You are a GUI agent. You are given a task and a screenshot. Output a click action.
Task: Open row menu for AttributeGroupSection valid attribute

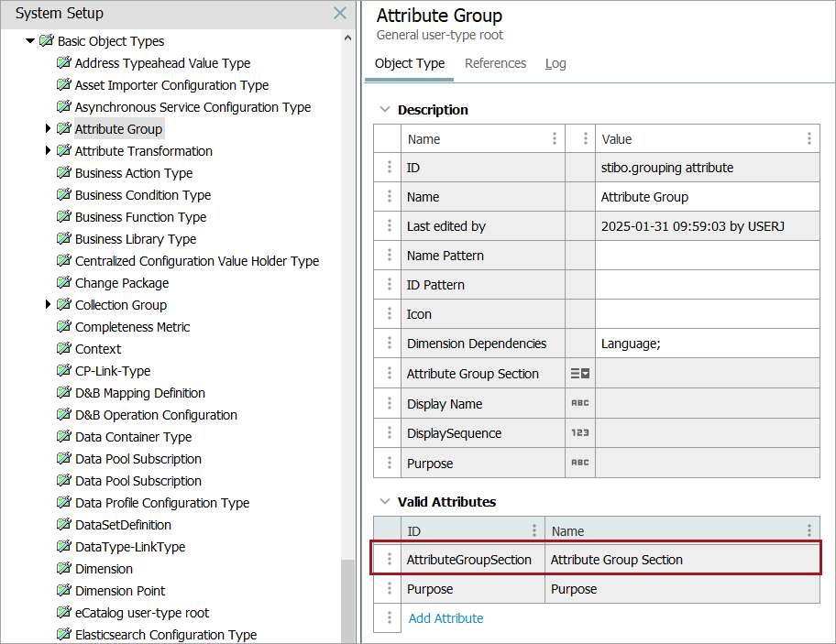tap(390, 559)
